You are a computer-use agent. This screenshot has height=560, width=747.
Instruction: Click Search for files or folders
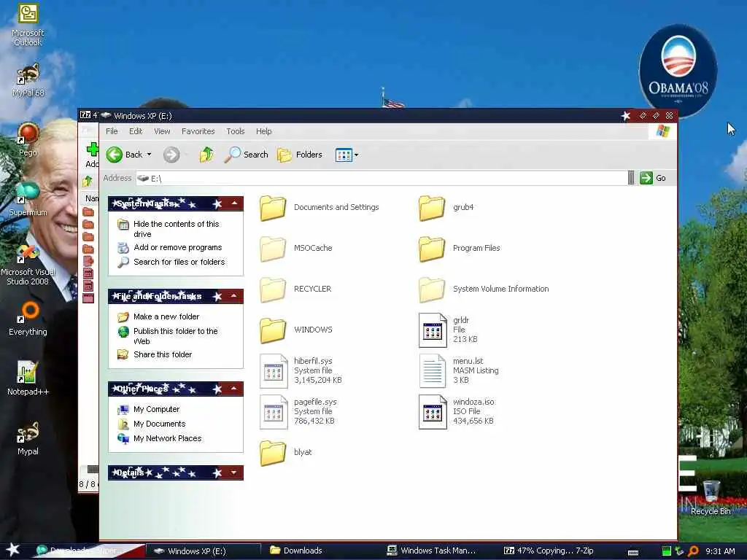[x=179, y=262]
